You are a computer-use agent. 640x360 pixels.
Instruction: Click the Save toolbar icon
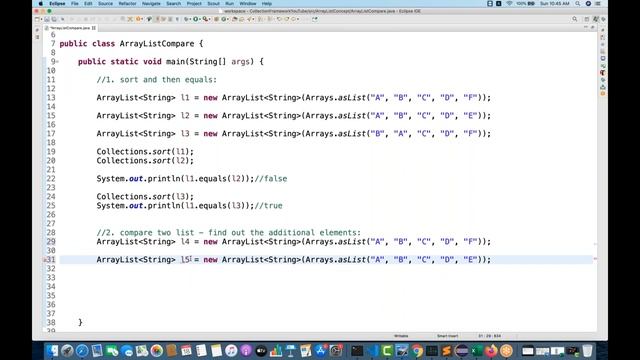point(47,19)
